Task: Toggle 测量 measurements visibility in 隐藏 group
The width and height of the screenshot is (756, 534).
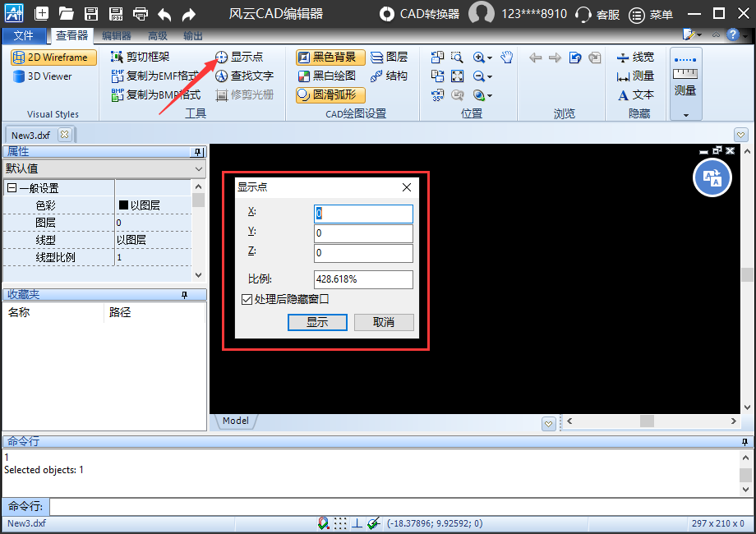Action: point(635,76)
